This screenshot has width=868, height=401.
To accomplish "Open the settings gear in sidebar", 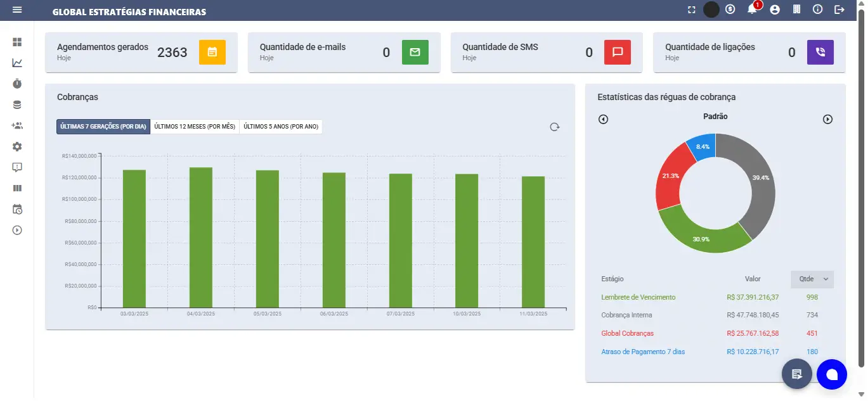I will coord(17,146).
